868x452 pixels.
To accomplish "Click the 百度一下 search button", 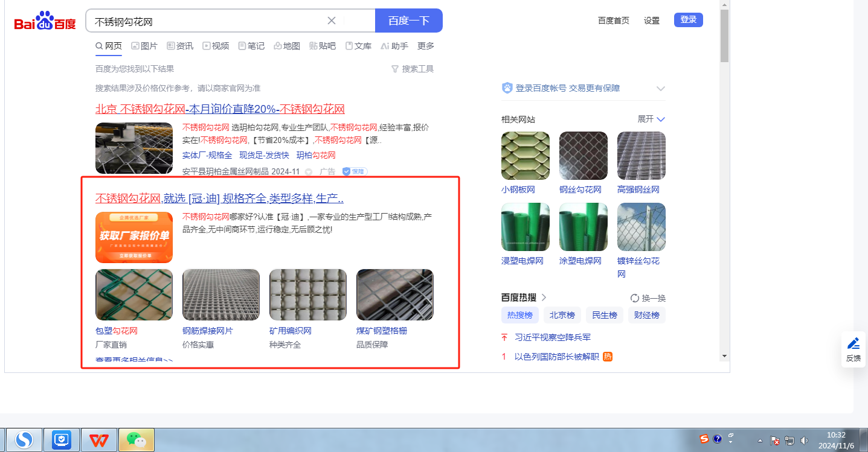I will (x=409, y=21).
